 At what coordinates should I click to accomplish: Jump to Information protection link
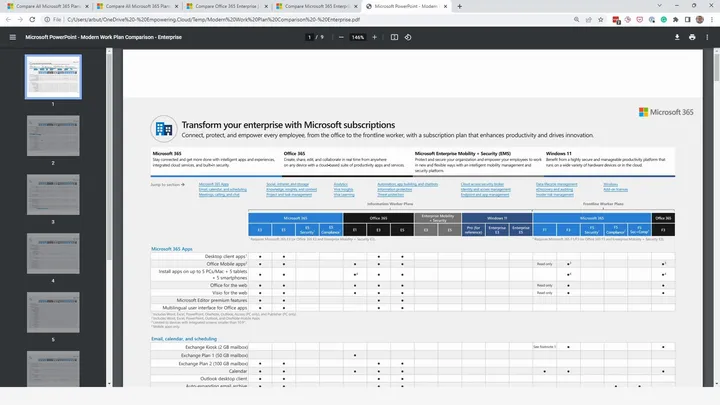pyautogui.click(x=394, y=189)
